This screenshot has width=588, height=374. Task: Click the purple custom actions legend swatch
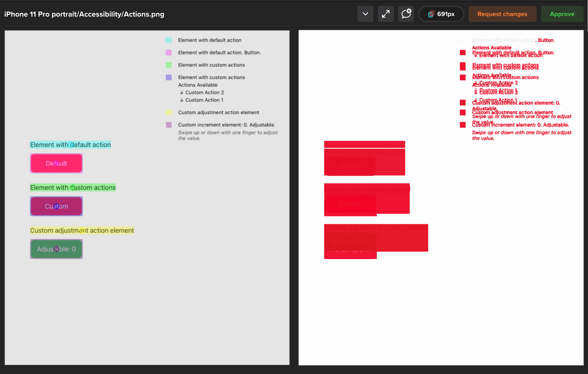[x=169, y=77]
